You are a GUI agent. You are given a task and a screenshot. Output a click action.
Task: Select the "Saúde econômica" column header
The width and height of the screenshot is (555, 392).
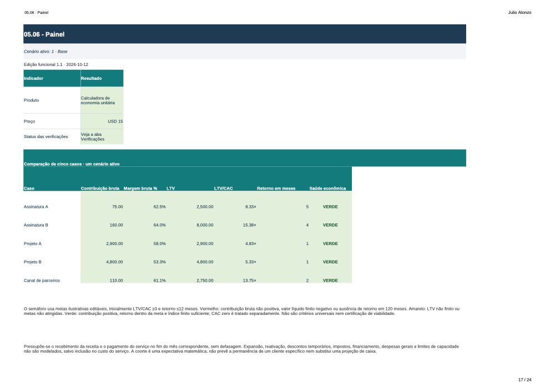pyautogui.click(x=328, y=189)
